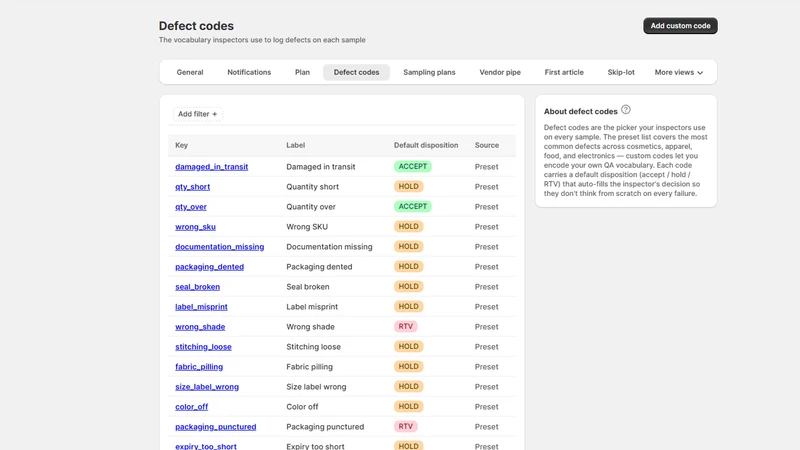
Task: Open the damaged_in_transit code link
Action: pos(211,167)
